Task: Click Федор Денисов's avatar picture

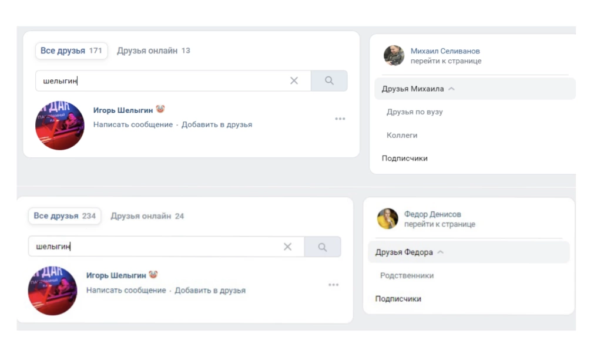Action: [x=387, y=219]
